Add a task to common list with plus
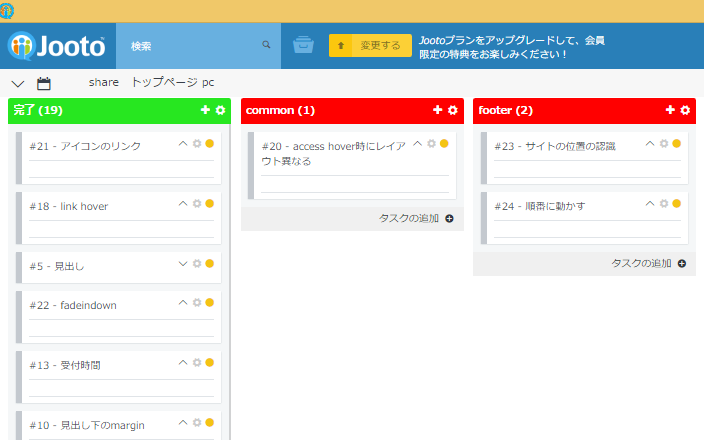The height and width of the screenshot is (440, 704). [x=437, y=110]
